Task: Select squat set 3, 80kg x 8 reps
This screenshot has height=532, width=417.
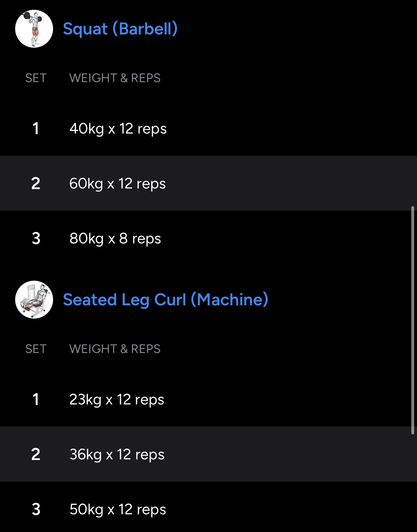Action: pyautogui.click(x=115, y=238)
